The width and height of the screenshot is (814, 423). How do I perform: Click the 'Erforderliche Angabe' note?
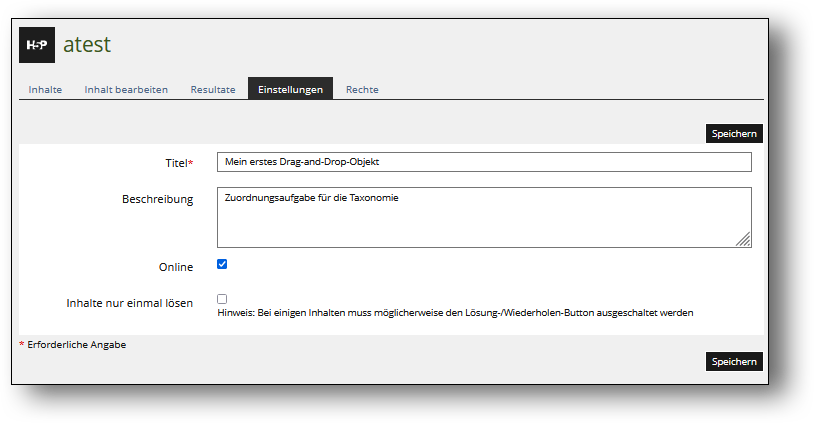coord(76,345)
